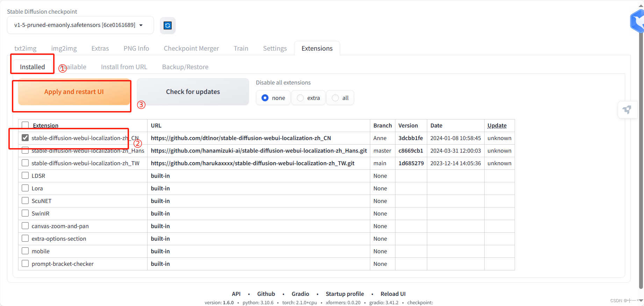Image resolution: width=644 pixels, height=306 pixels.
Task: Select the Extensions tab
Action: click(x=317, y=49)
